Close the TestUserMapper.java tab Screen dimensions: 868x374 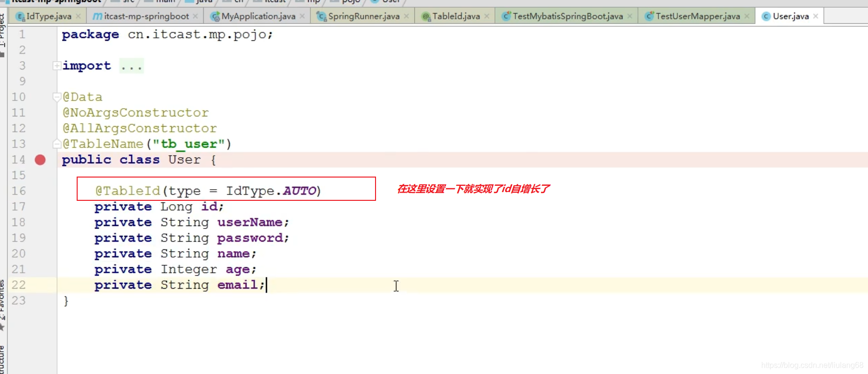point(747,16)
